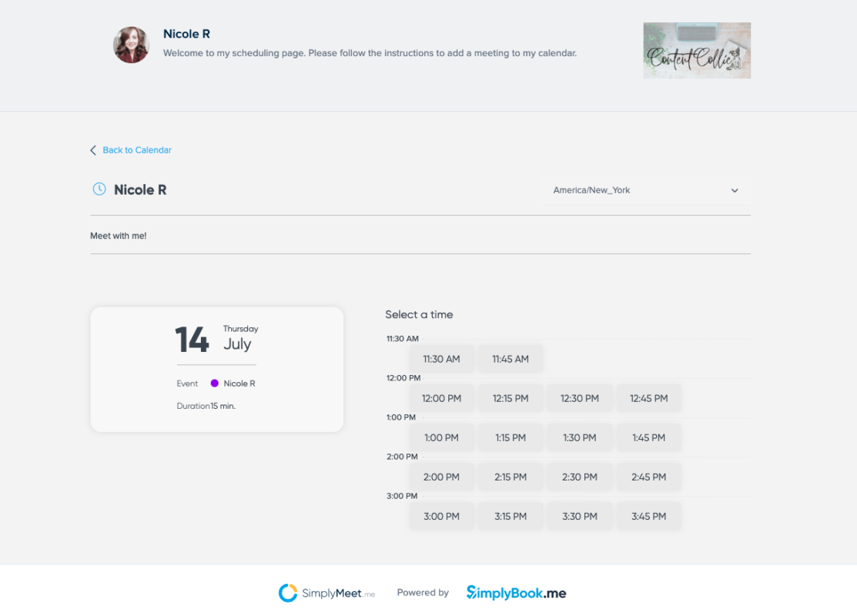Click the date number 14
This screenshot has width=857, height=616.
(192, 339)
